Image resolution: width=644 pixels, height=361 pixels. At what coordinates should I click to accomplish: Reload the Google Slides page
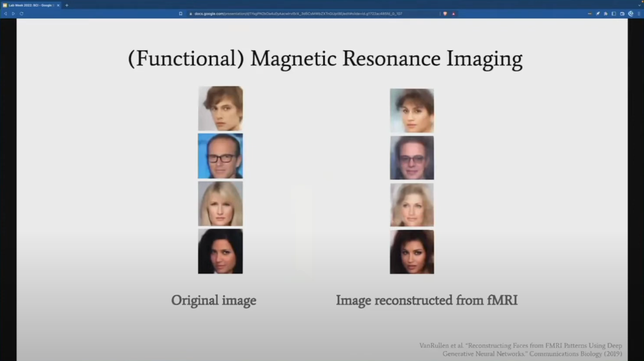point(21,14)
